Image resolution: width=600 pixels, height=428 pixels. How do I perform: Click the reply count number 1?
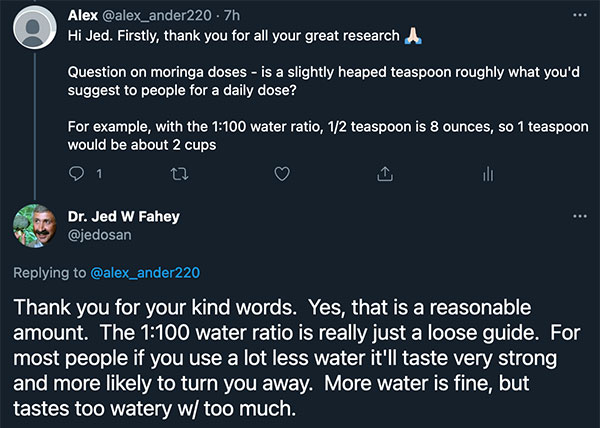(99, 174)
